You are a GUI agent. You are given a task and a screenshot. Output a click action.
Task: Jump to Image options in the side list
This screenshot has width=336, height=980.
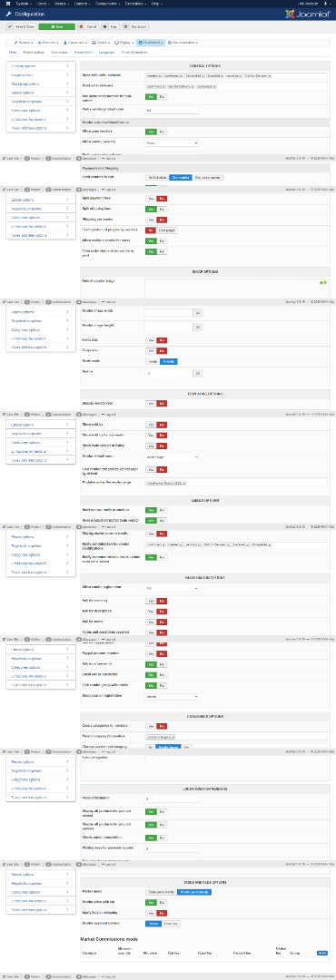coord(41,73)
